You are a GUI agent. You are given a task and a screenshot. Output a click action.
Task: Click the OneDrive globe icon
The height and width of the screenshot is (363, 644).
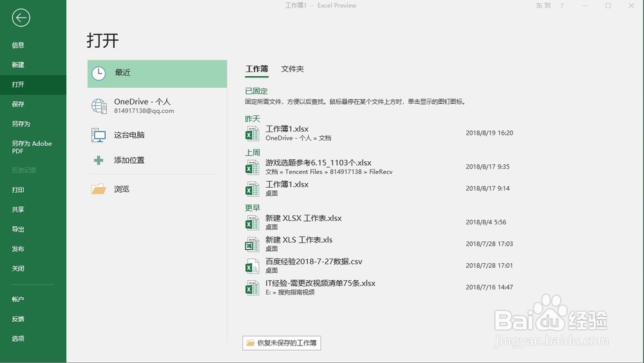tap(99, 106)
